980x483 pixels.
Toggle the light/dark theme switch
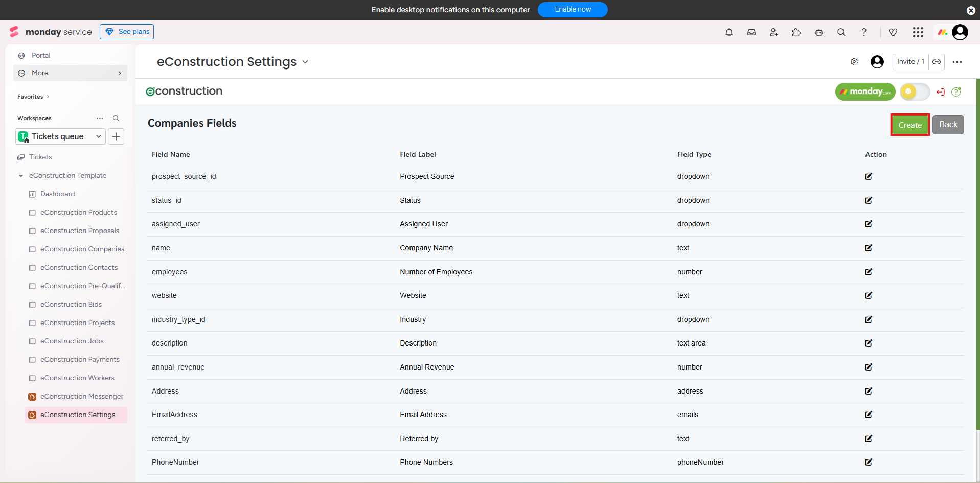pyautogui.click(x=915, y=92)
